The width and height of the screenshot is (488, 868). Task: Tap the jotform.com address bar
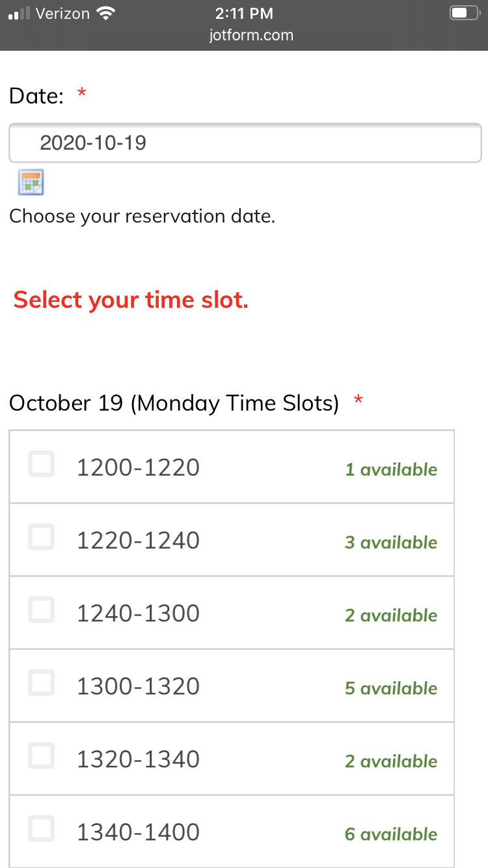point(251,35)
